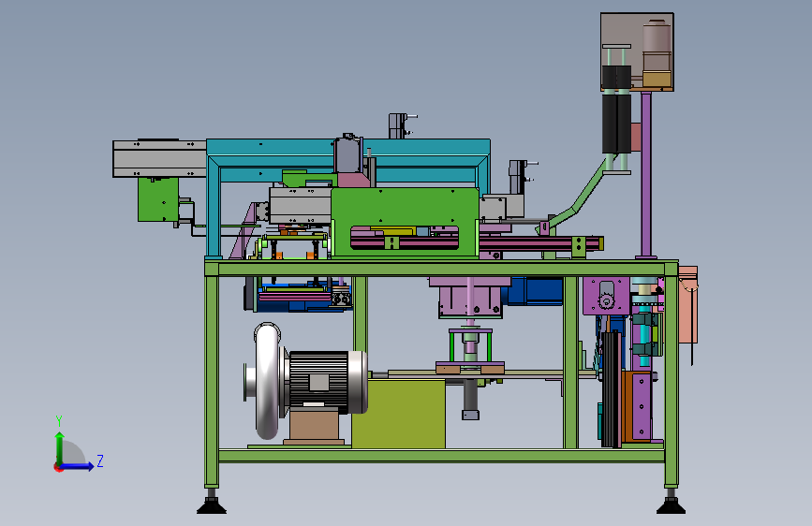
Task: Select the right black leveling foot
Action: tap(671, 505)
